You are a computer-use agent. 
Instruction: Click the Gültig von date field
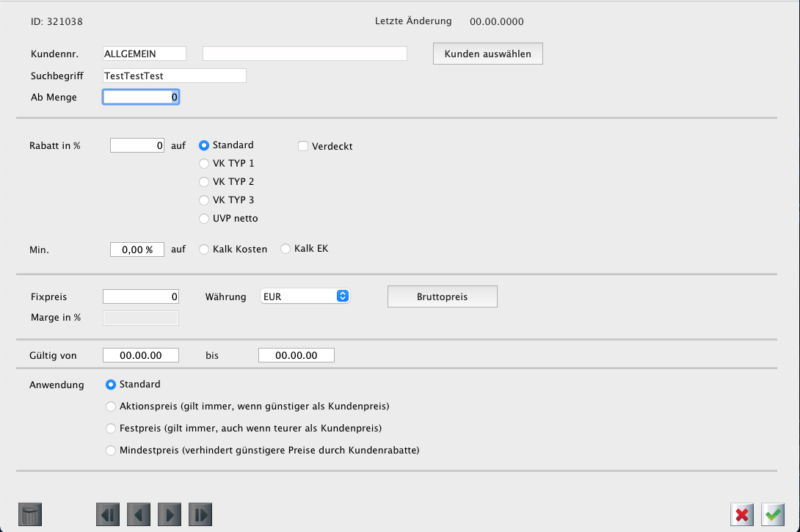coord(141,355)
